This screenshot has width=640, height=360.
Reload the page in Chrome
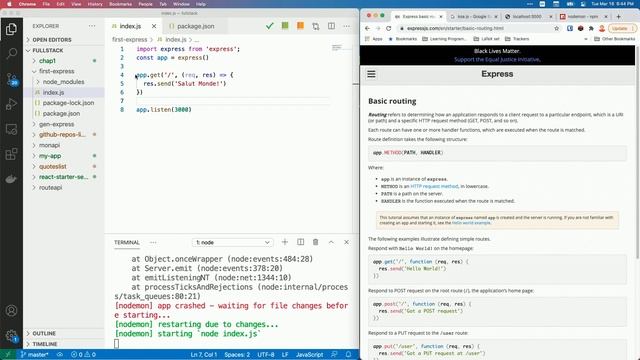pos(389,29)
